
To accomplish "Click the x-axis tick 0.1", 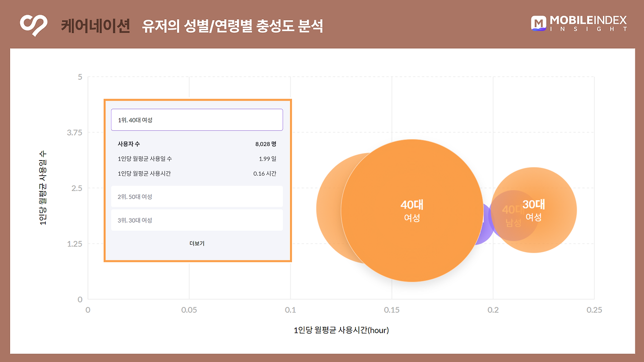I will click(x=290, y=310).
